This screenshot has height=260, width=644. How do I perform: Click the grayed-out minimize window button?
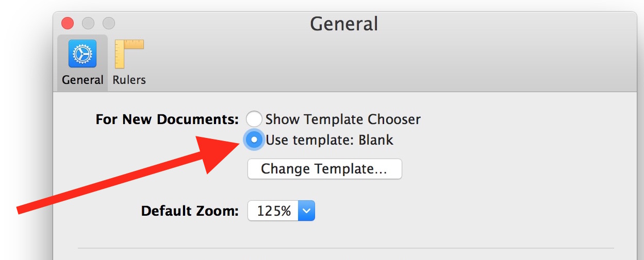[88, 23]
